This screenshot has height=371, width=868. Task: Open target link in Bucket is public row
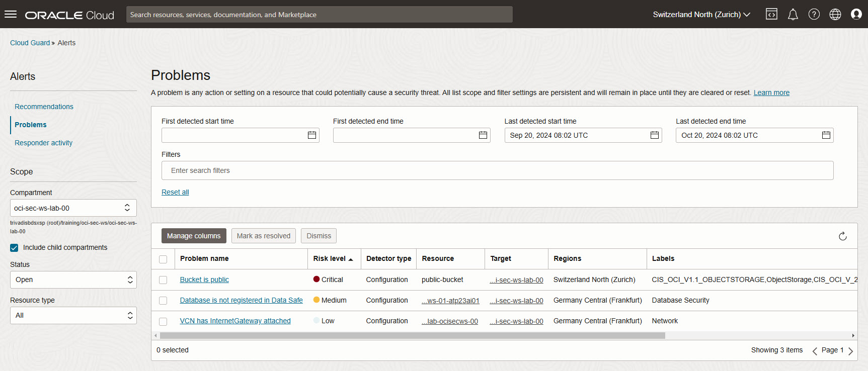516,280
